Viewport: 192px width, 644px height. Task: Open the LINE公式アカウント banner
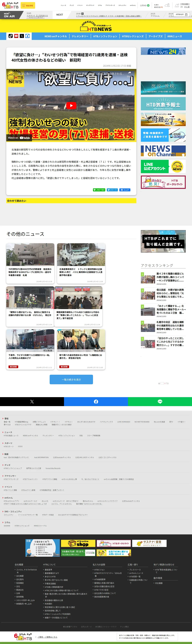[163, 167]
